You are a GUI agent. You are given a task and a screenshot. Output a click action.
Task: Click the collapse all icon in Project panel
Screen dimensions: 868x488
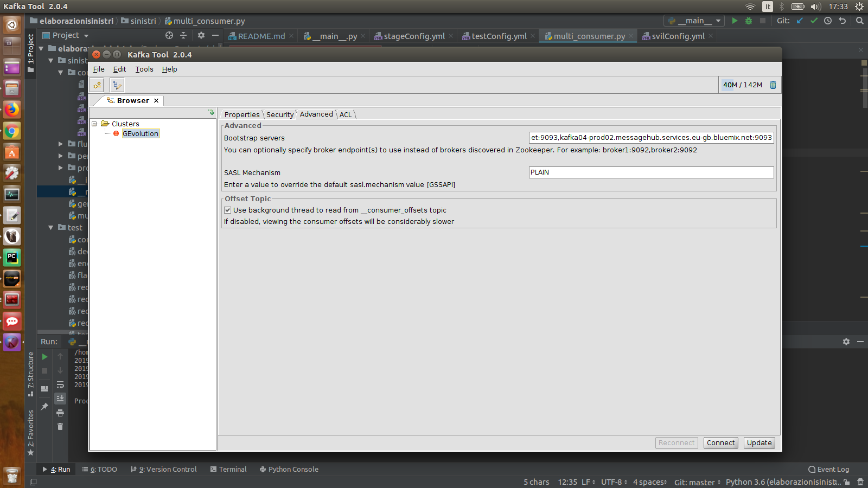(x=183, y=35)
